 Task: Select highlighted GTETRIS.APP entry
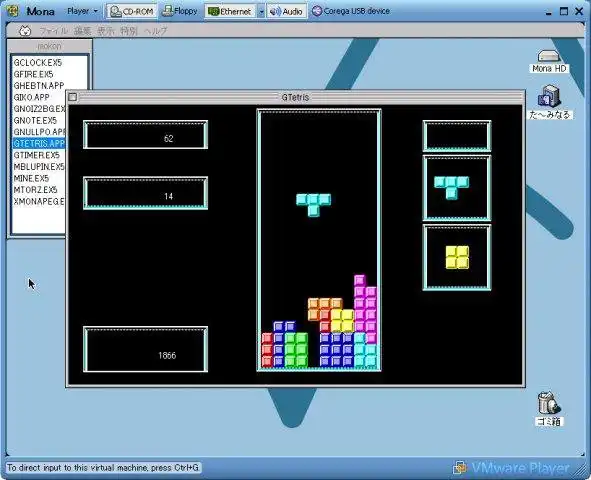(39, 144)
